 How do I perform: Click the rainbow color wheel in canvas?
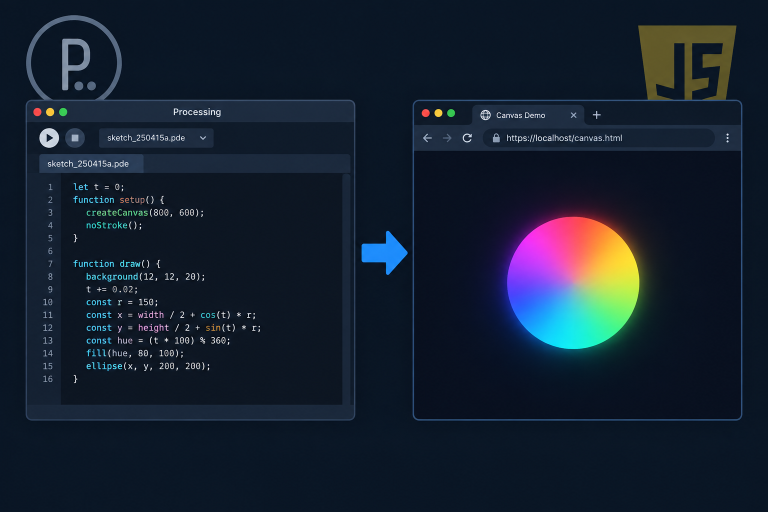[x=573, y=283]
